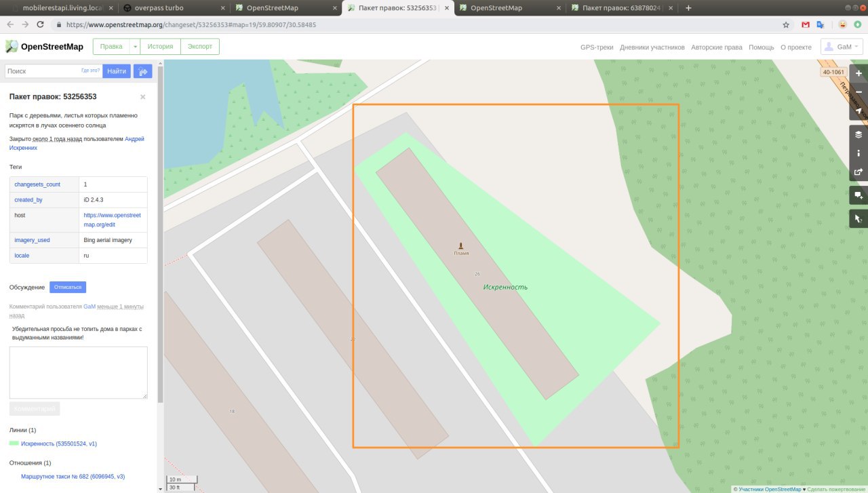Bookmark this page with star icon
This screenshot has width=868, height=493.
click(786, 24)
